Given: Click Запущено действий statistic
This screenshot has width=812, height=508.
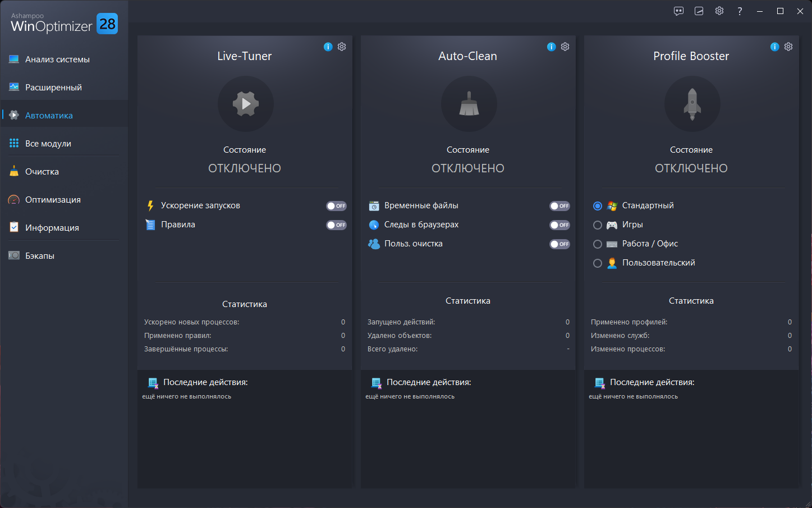Looking at the screenshot, I should click(x=468, y=322).
